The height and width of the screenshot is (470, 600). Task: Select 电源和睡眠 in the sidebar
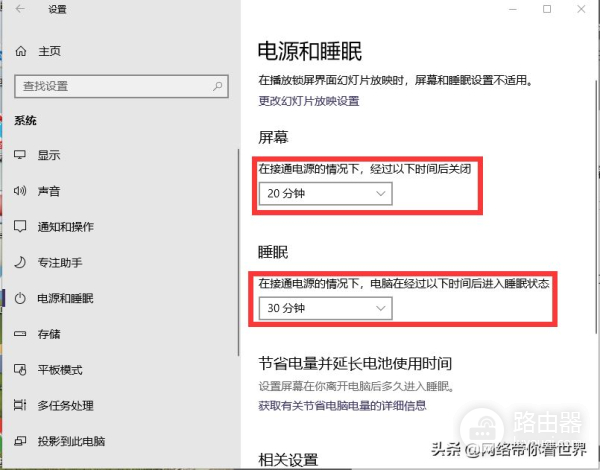click(65, 298)
